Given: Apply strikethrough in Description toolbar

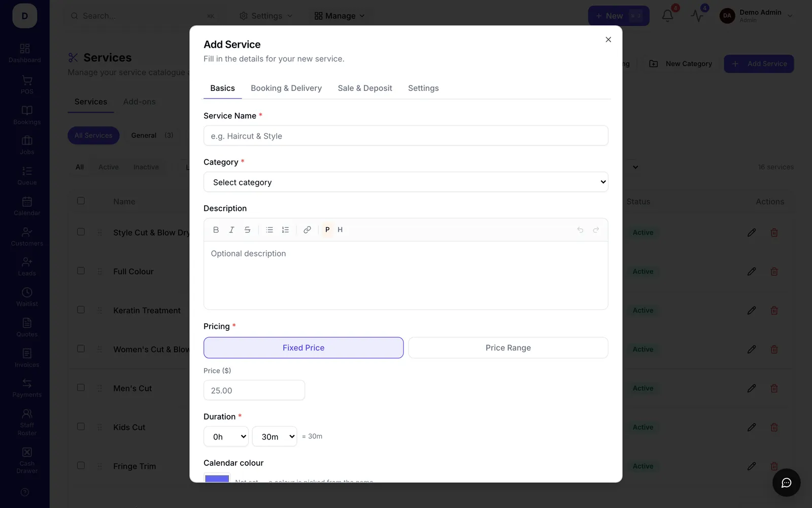Looking at the screenshot, I should (x=247, y=230).
